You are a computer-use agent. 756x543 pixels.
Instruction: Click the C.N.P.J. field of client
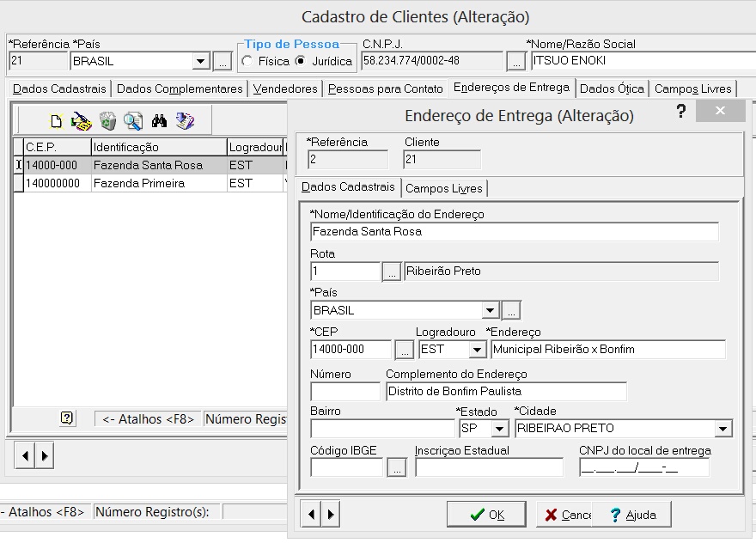pyautogui.click(x=432, y=61)
